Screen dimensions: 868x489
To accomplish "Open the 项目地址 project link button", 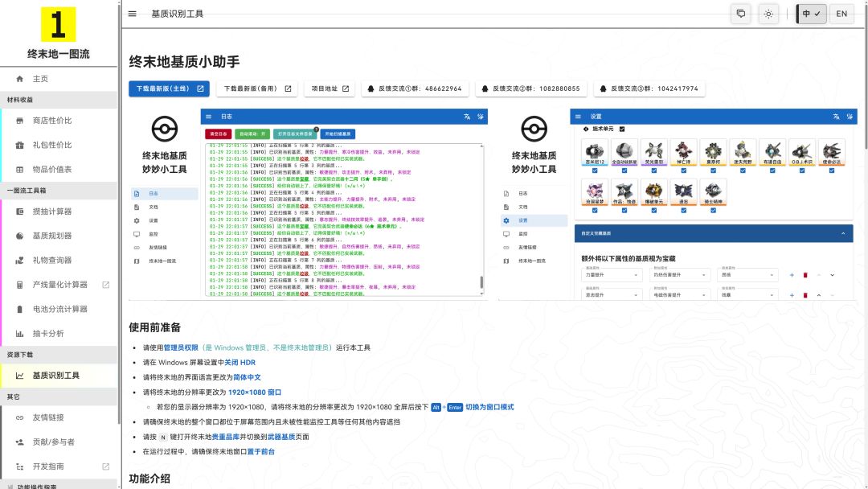I will coord(330,88).
